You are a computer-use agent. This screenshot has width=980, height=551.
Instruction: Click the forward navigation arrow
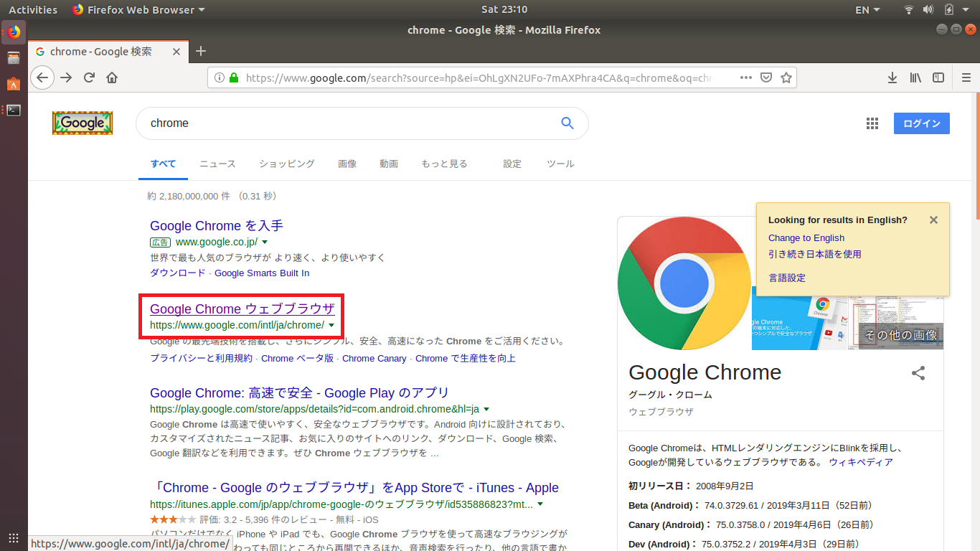(67, 77)
